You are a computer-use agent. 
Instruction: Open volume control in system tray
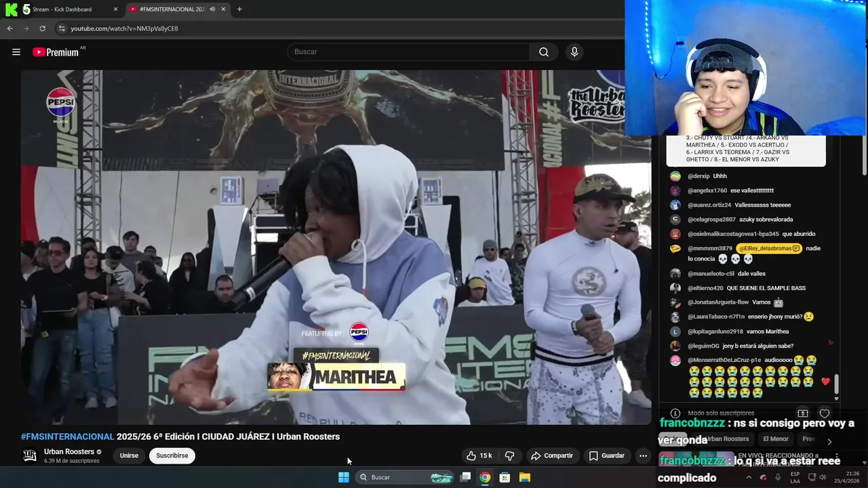click(x=823, y=477)
